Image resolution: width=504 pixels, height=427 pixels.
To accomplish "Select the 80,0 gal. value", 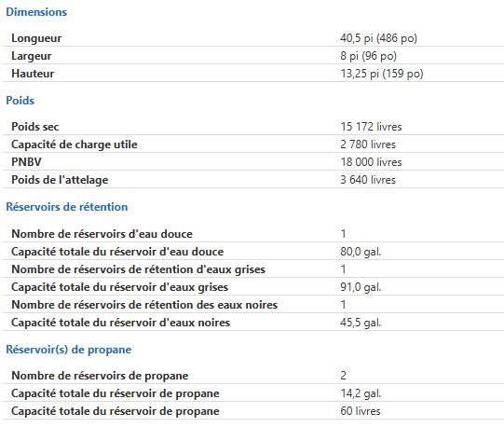I will [361, 252].
